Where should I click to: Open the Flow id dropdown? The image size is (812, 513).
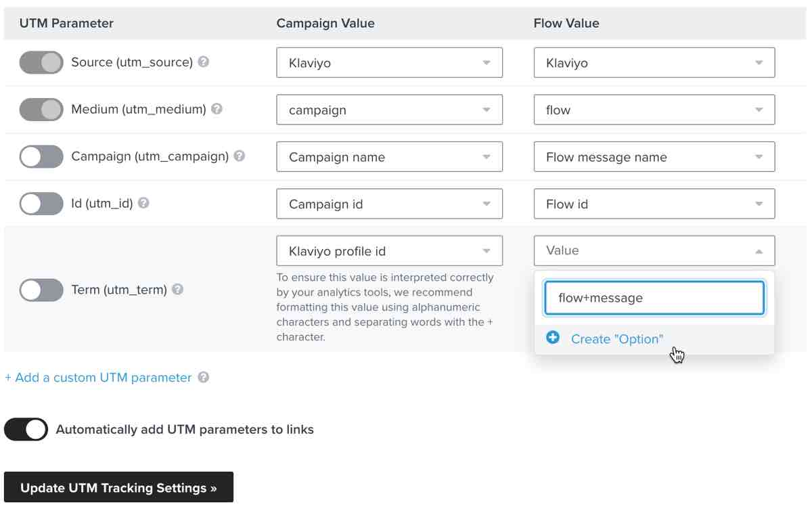point(654,204)
